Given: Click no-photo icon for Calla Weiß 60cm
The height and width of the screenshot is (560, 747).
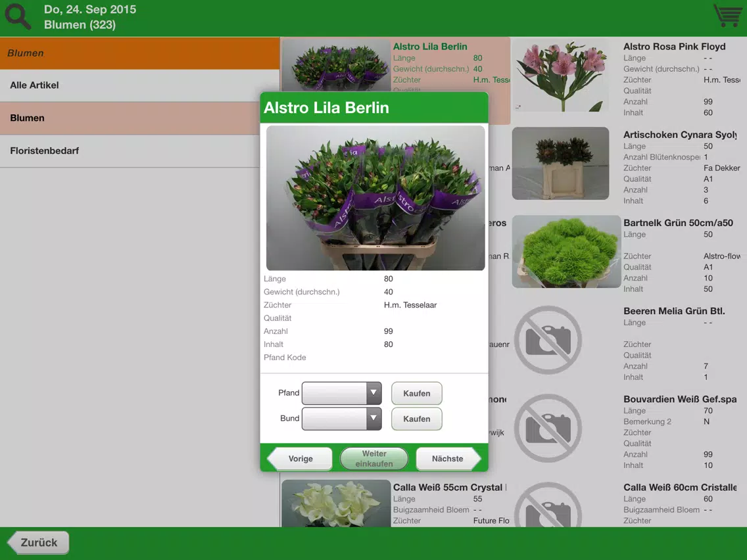Looking at the screenshot, I should [x=548, y=505].
